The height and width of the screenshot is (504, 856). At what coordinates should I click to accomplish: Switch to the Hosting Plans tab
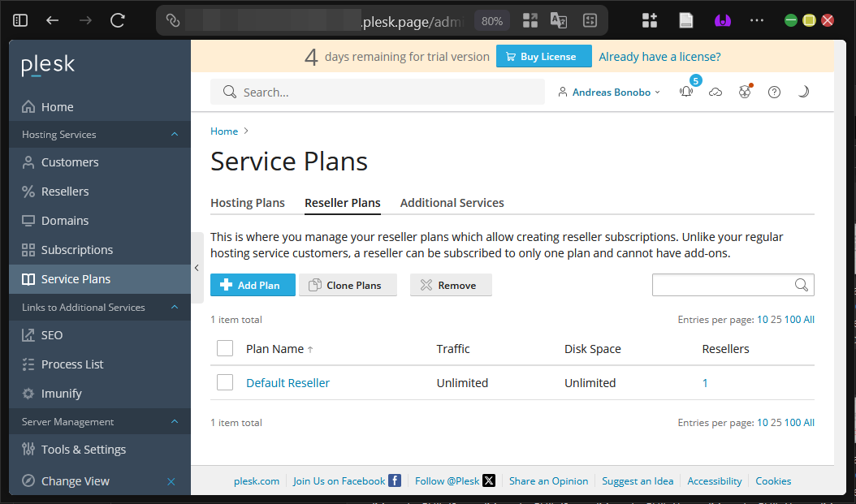248,202
